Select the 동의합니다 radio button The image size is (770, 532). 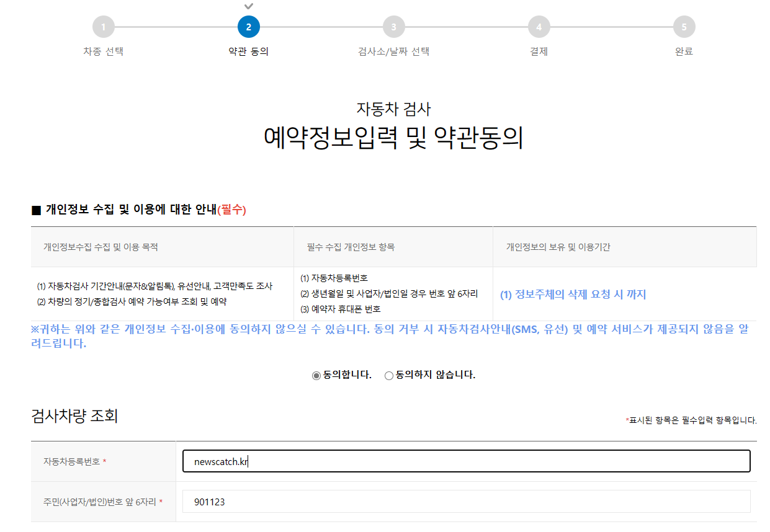tap(316, 375)
